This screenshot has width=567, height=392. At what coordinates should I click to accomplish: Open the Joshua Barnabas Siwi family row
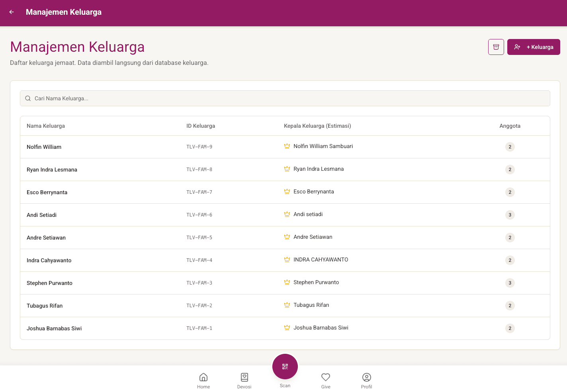click(x=285, y=328)
